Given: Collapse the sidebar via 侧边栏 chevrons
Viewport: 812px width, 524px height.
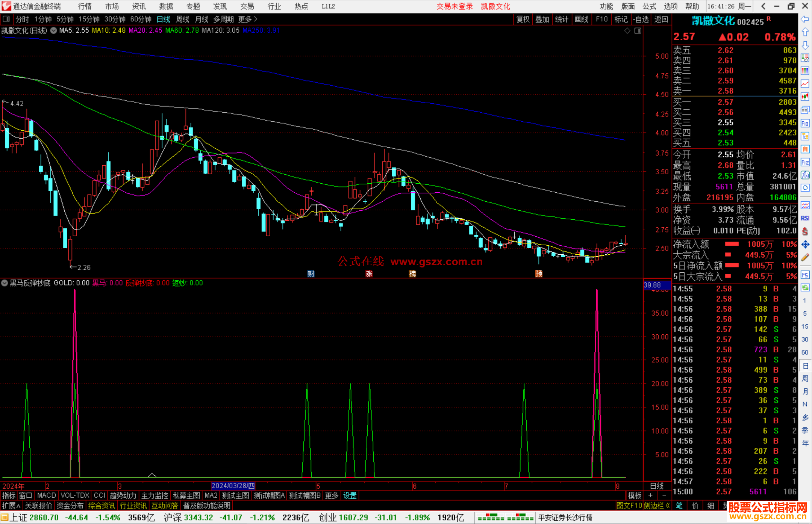Looking at the screenshot, I should click(x=668, y=506).
